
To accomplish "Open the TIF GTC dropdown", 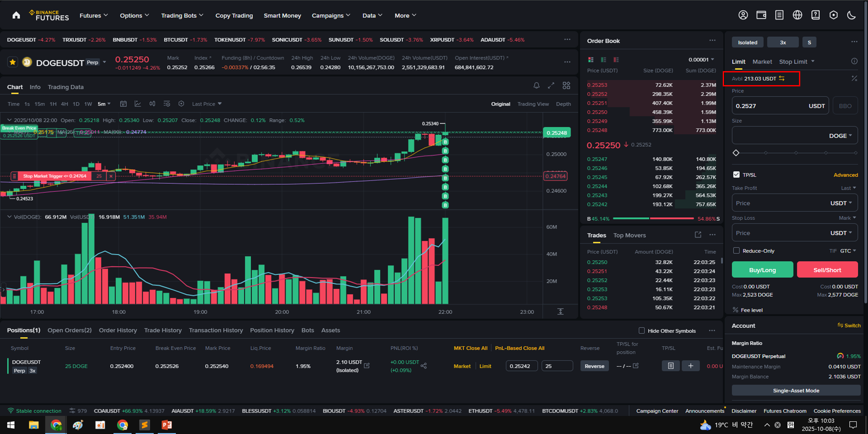I will [x=848, y=251].
